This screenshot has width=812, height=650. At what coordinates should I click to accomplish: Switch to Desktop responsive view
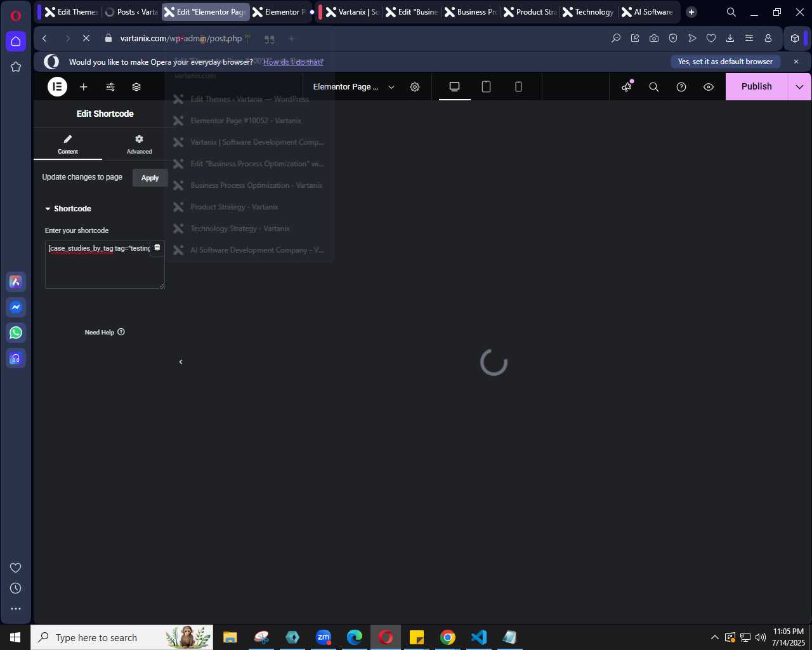pyautogui.click(x=455, y=87)
